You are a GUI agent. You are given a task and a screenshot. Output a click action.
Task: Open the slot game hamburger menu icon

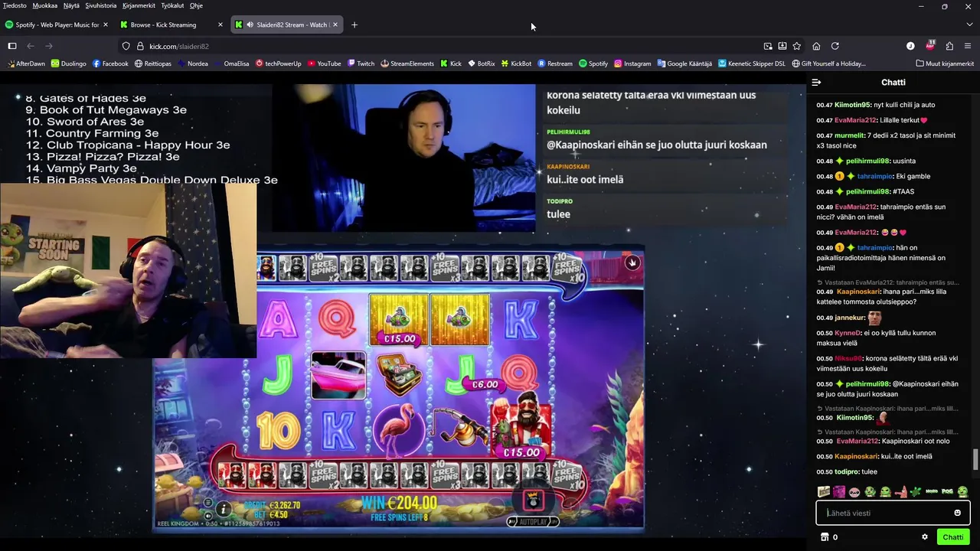207,503
